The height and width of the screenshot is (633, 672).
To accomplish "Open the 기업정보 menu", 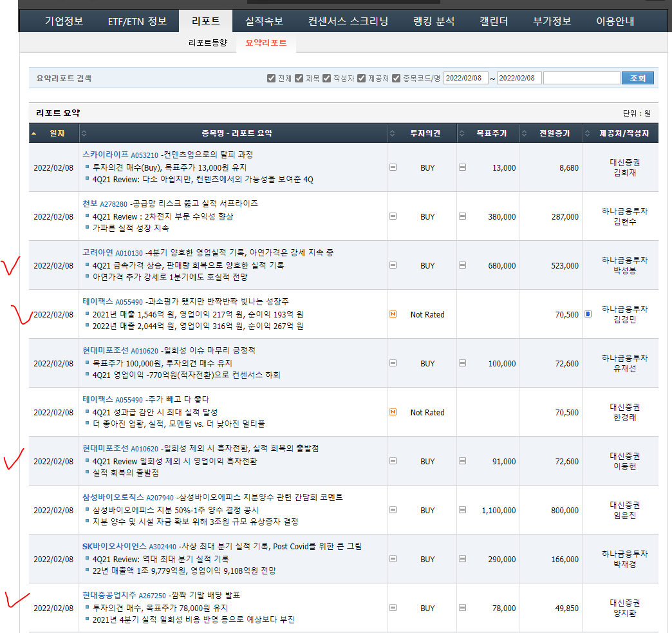I will (x=64, y=21).
